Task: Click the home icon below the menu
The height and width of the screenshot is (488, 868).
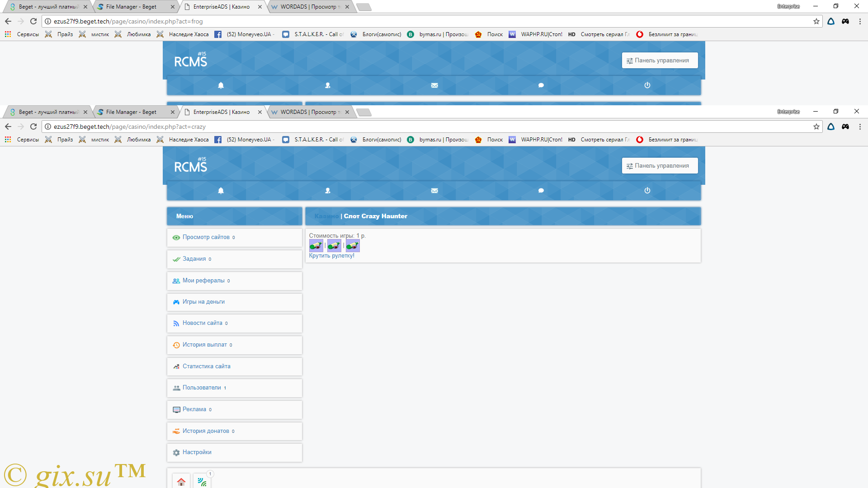Action: pos(181,482)
